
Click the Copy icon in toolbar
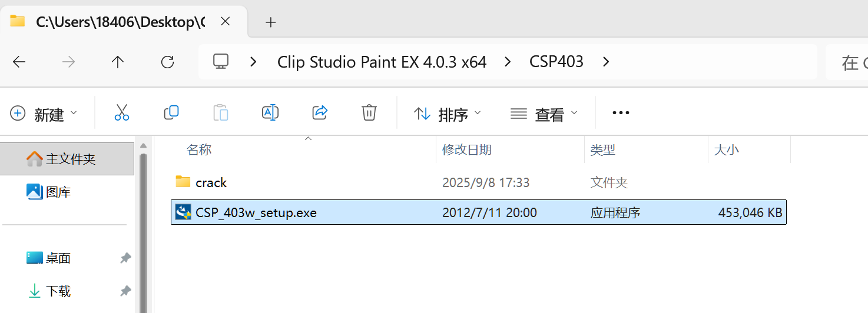pos(171,113)
